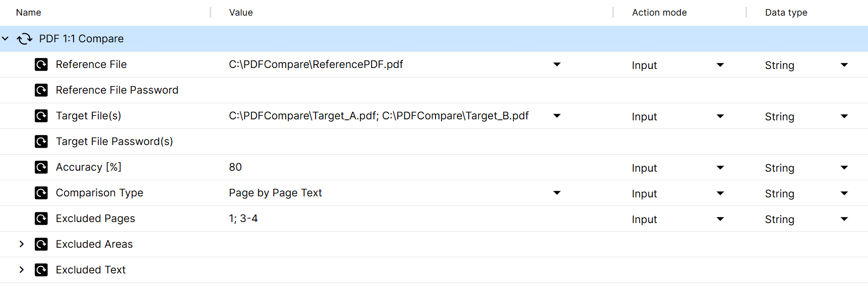The width and height of the screenshot is (868, 286).
Task: Click the Target File(s) parameter icon
Action: coord(41,116)
